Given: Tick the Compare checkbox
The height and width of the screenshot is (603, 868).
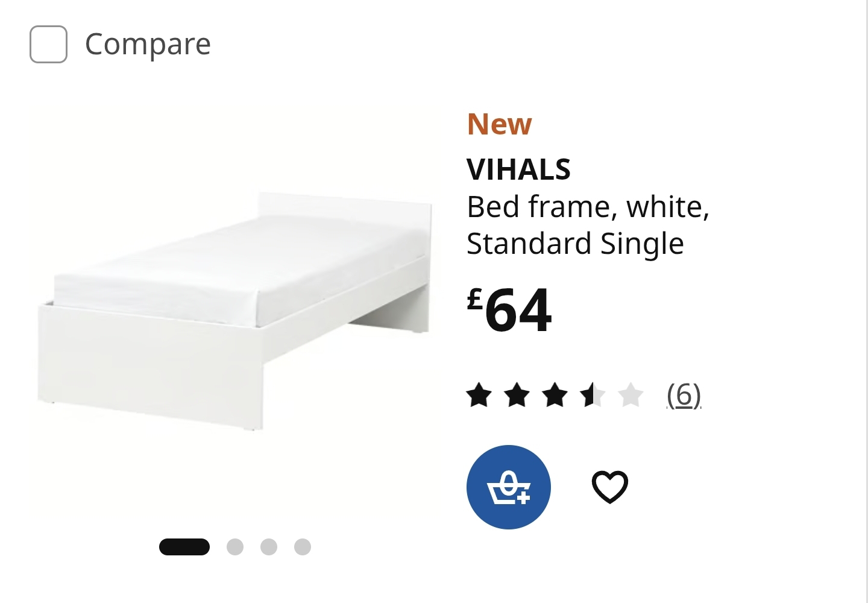Looking at the screenshot, I should [x=48, y=44].
